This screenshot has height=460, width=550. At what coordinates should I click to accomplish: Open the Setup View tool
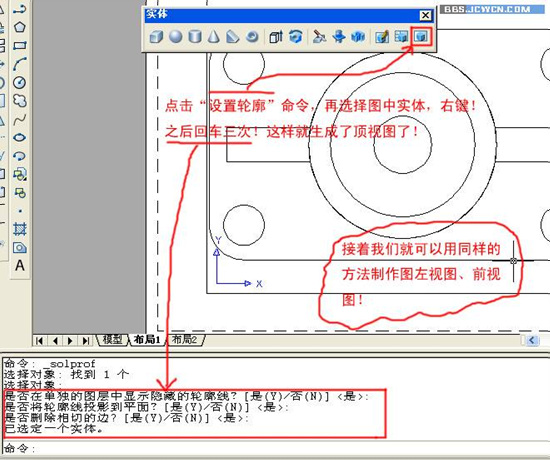[x=401, y=36]
